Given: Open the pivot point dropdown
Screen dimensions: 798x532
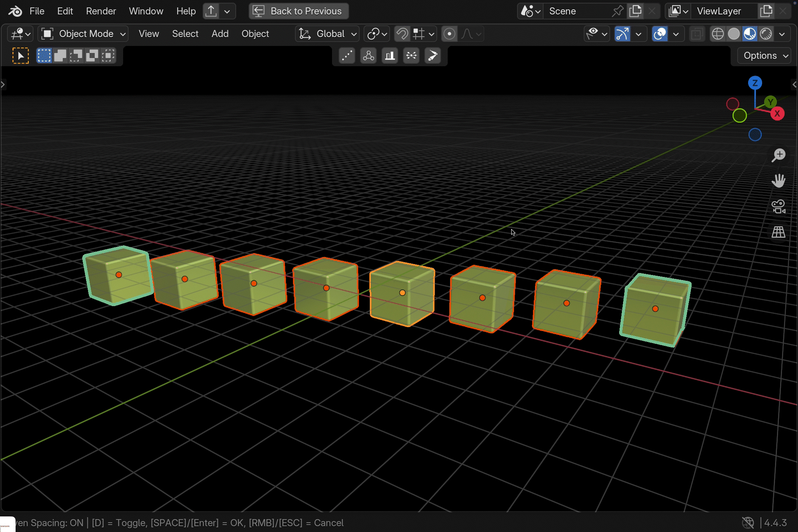Looking at the screenshot, I should coord(377,34).
